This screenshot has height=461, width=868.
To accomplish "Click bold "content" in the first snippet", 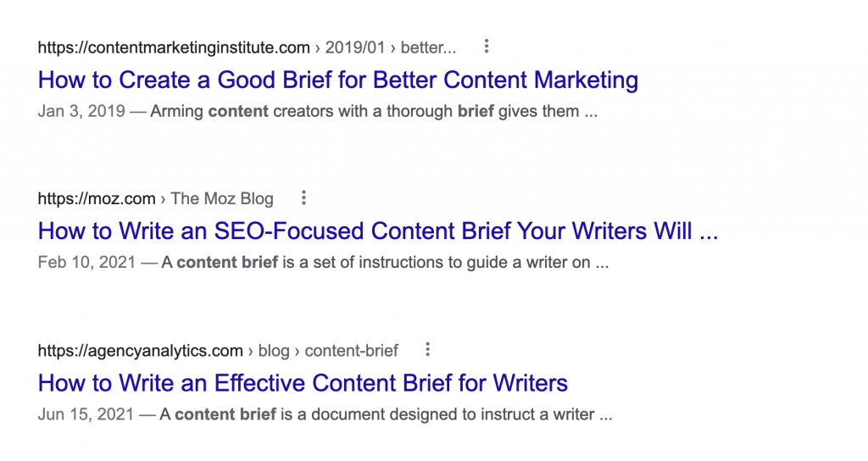I will (x=237, y=111).
